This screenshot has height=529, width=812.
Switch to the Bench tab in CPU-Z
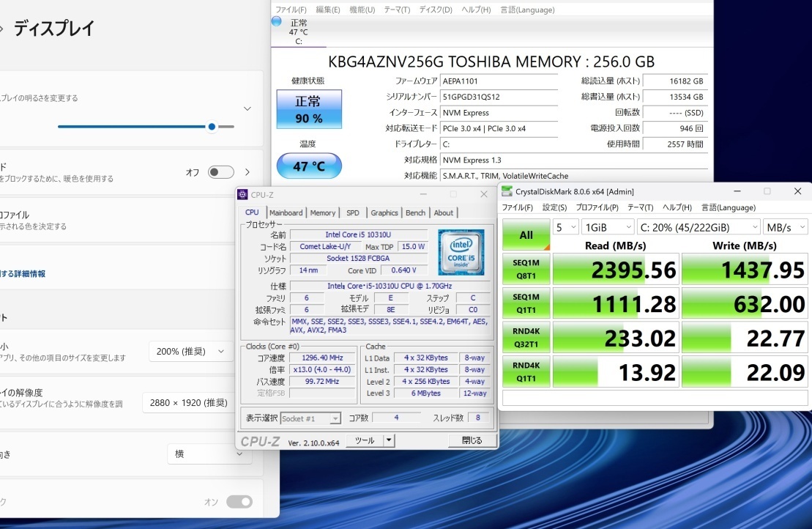coord(415,212)
